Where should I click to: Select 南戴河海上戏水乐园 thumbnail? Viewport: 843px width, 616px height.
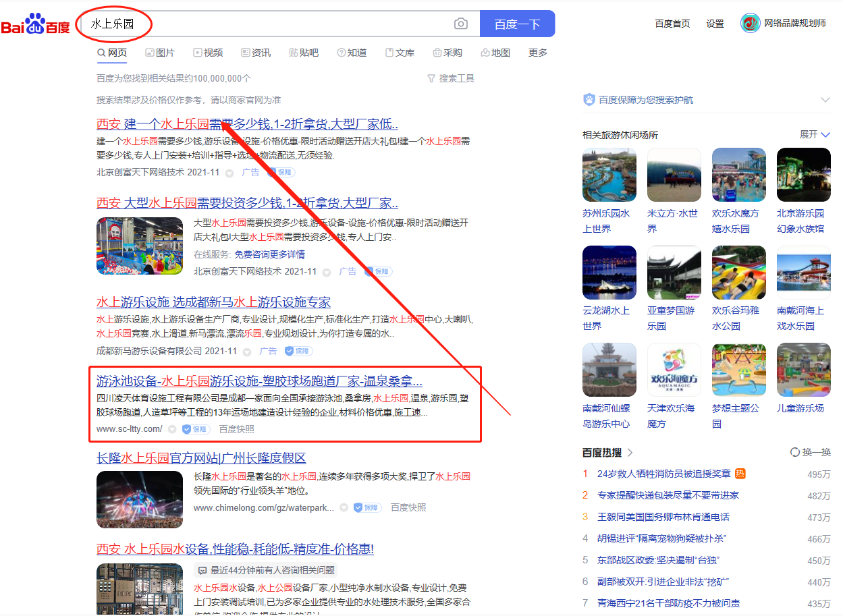pyautogui.click(x=804, y=273)
